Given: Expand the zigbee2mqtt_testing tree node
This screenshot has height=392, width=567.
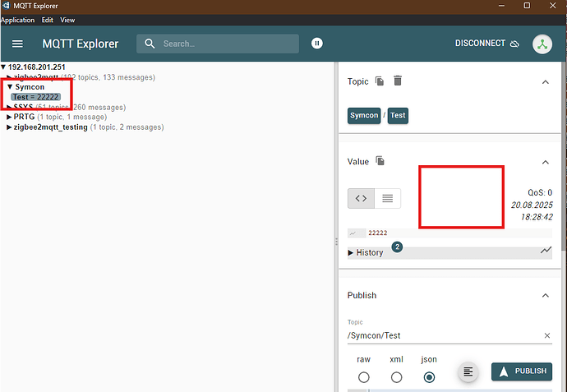Looking at the screenshot, I should click(x=9, y=127).
